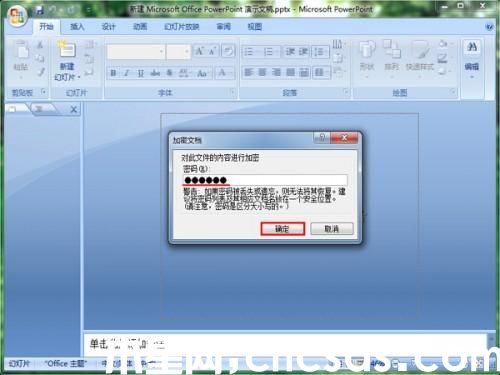Click the Save icon in quick access toolbar
Image resolution: width=500 pixels, height=375 pixels.
[40, 10]
